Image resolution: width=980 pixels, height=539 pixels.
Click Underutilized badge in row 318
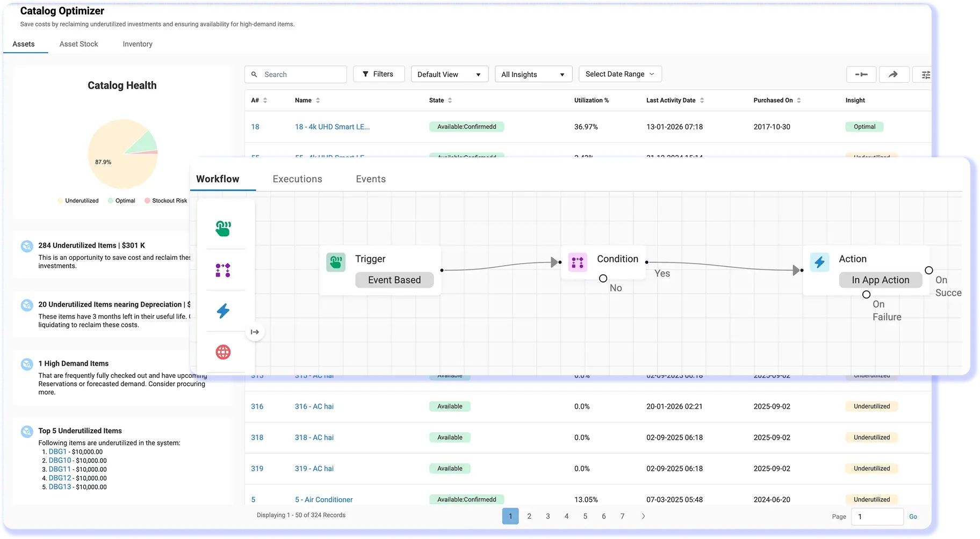[x=871, y=438]
